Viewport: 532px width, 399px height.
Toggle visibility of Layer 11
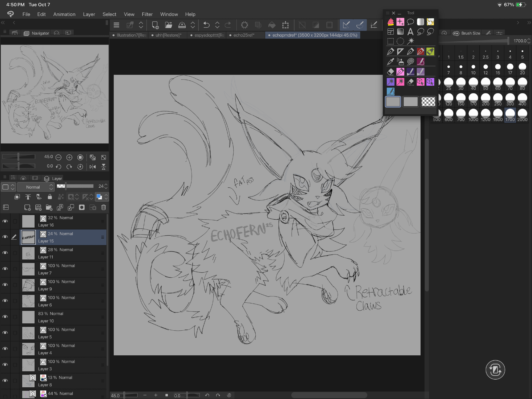point(5,253)
